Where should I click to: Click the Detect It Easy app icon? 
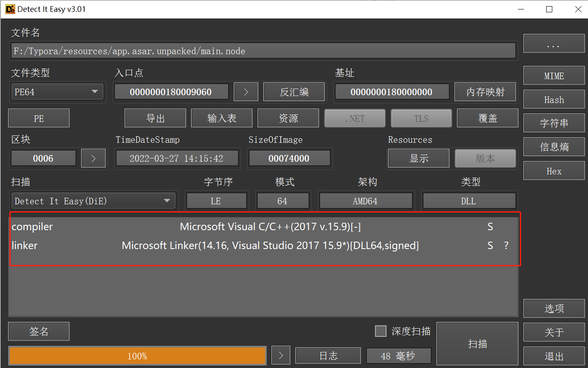tap(10, 9)
